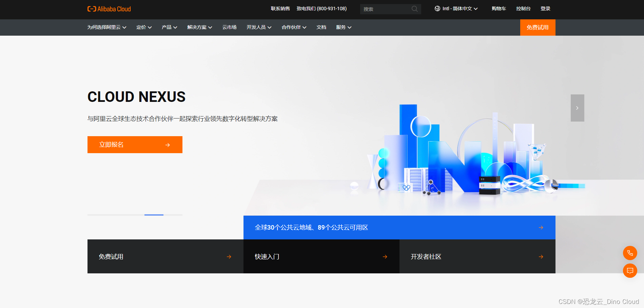This screenshot has width=644, height=308.
Task: Open the dark 免费试用 card
Action: coord(165,256)
